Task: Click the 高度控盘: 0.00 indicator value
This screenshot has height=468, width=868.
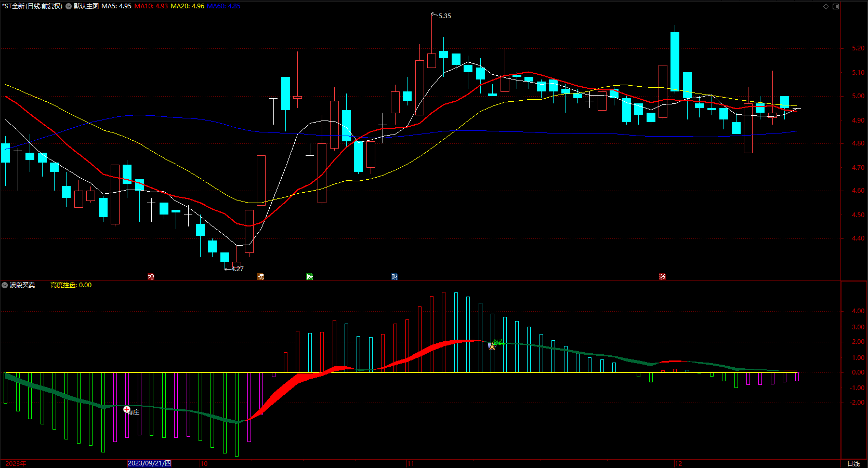Action: tap(71, 285)
